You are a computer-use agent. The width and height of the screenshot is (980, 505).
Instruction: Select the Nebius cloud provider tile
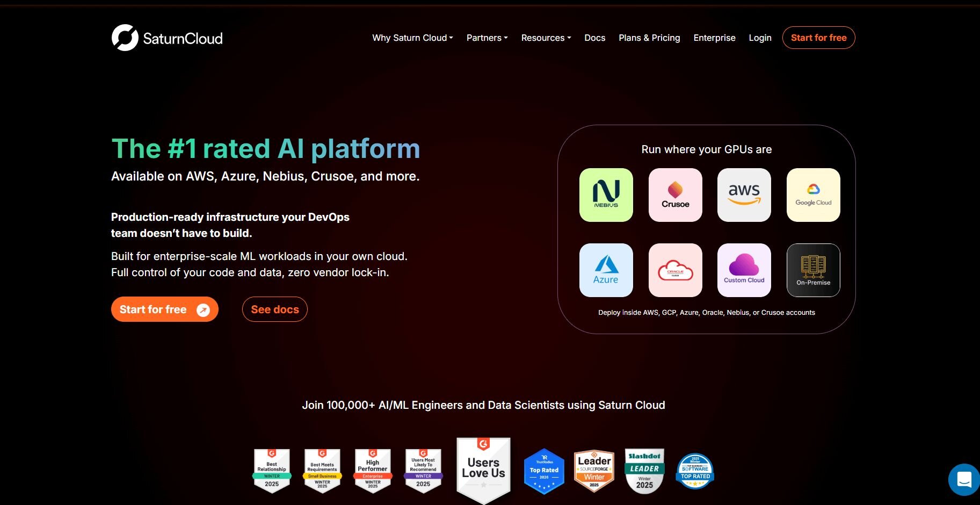click(x=606, y=195)
